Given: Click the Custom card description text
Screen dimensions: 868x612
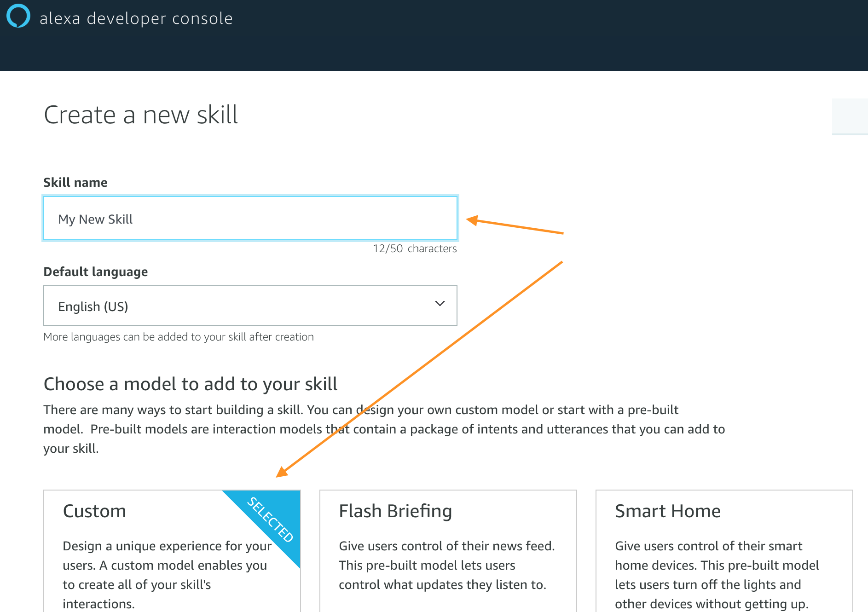Looking at the screenshot, I should [167, 575].
